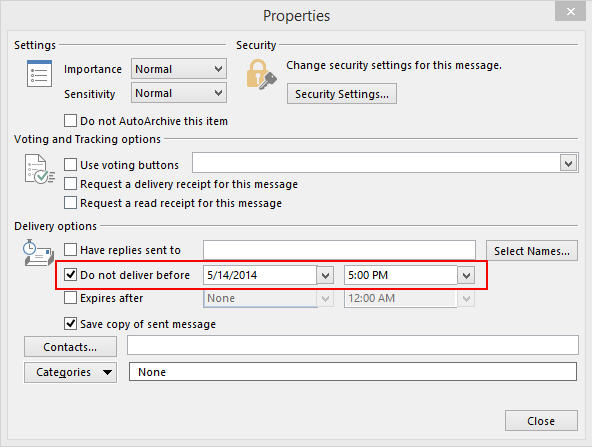Viewport: 592px width, 448px height.
Task: Click the Settings list icon
Action: [x=39, y=73]
